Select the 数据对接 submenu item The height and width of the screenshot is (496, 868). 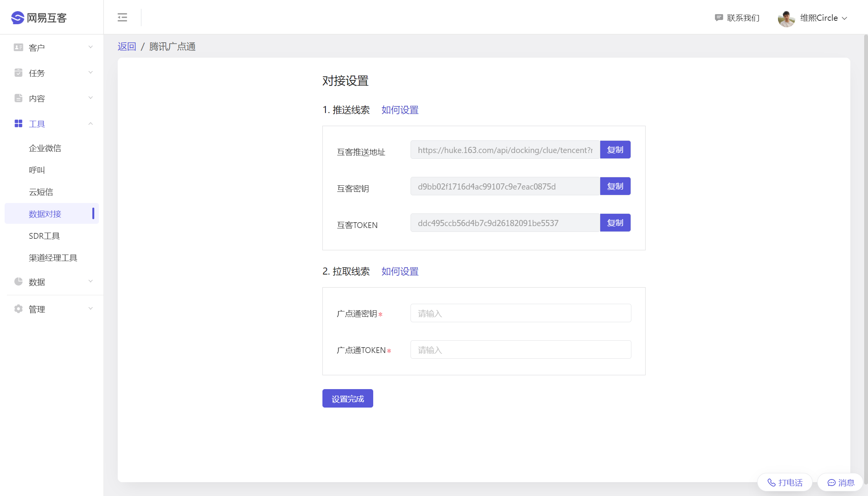(x=52, y=213)
